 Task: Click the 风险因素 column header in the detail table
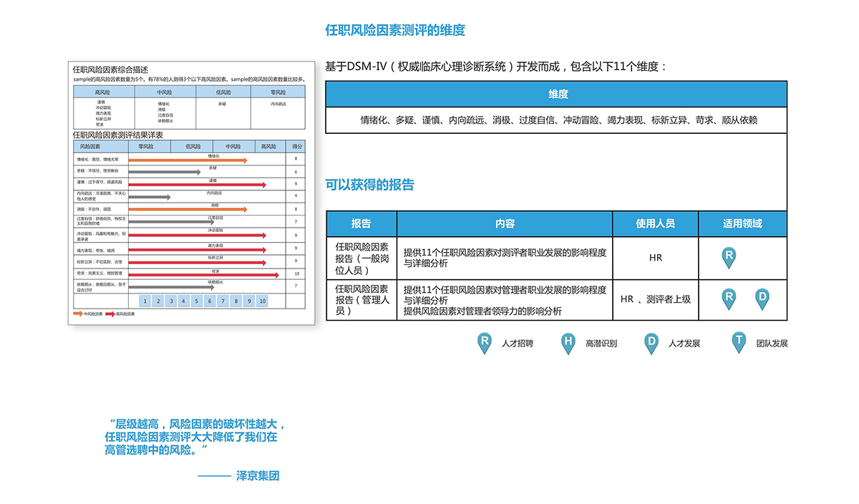[x=101, y=146]
